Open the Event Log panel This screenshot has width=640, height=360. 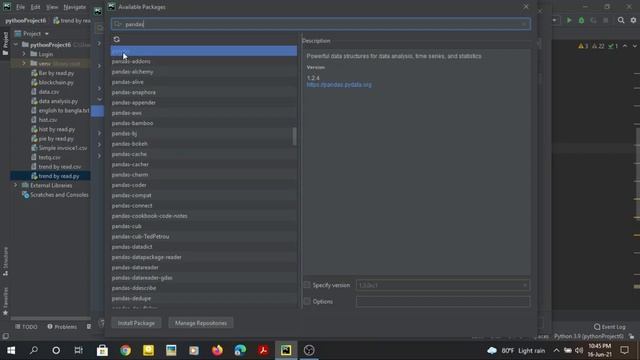(x=610, y=327)
